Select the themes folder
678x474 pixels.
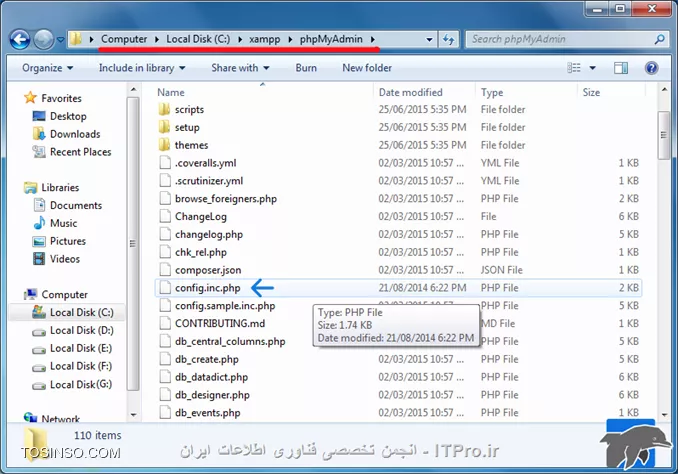(191, 145)
